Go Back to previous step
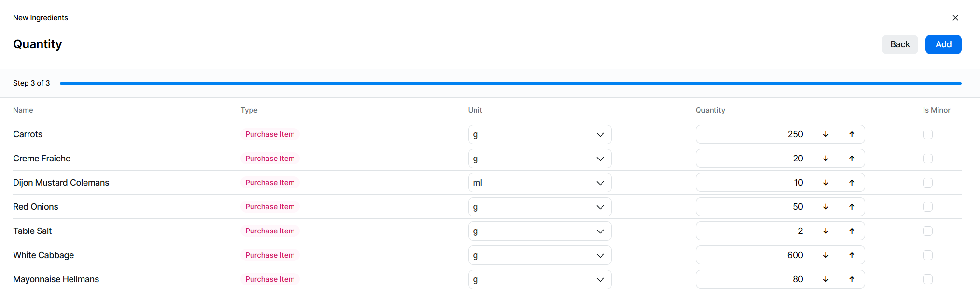The image size is (980, 303). pos(899,44)
